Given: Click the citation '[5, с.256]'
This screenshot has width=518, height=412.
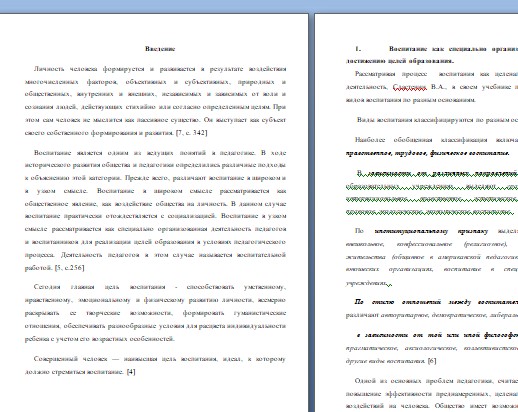Looking at the screenshot, I should (69, 268).
